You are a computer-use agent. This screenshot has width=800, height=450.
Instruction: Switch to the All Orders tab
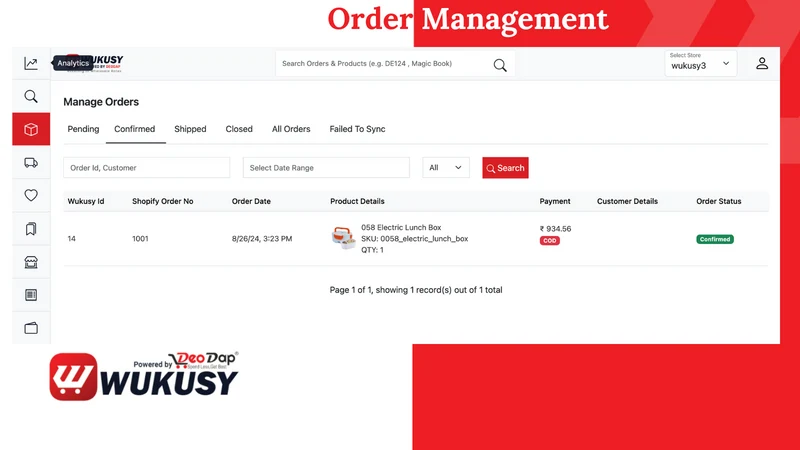coord(291,129)
